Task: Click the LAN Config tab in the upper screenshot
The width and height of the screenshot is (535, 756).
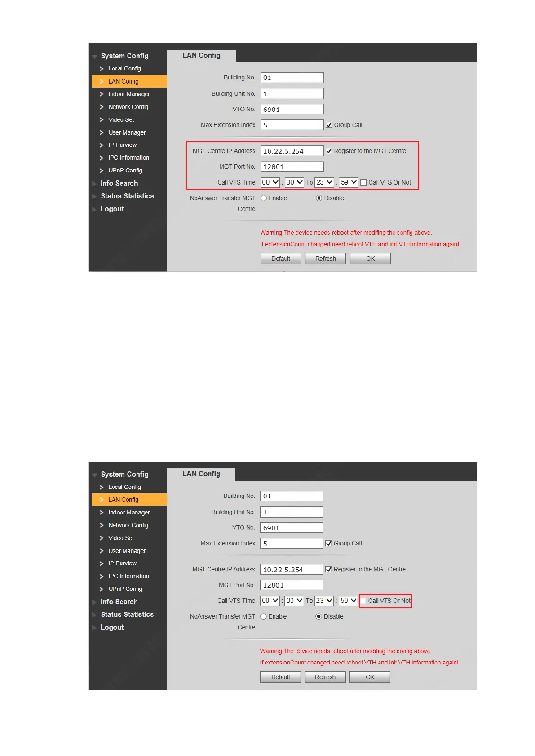Action: [201, 56]
